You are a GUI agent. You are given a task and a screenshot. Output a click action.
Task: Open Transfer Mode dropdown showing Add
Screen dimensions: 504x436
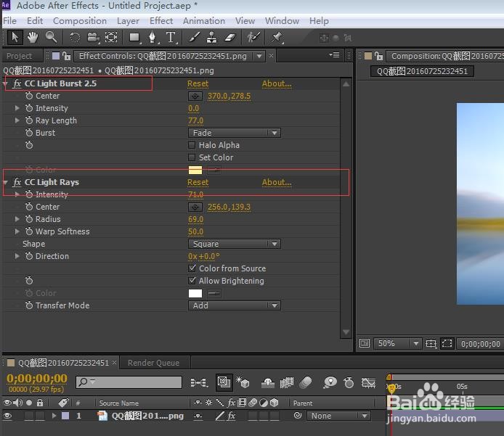(x=235, y=305)
